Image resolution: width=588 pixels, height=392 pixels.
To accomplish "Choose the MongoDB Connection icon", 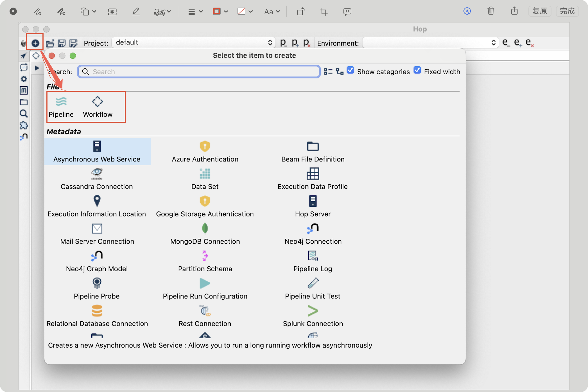I will [x=205, y=228].
